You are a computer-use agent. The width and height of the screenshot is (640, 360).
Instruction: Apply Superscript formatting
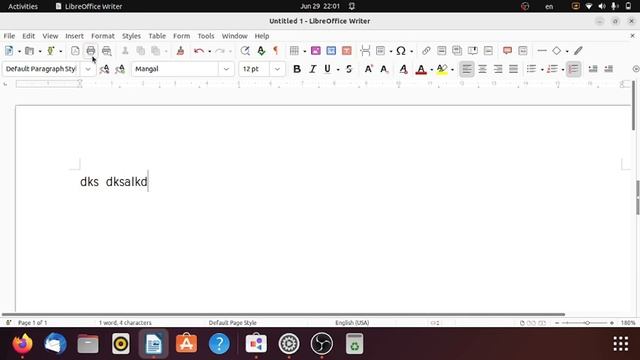tap(368, 69)
